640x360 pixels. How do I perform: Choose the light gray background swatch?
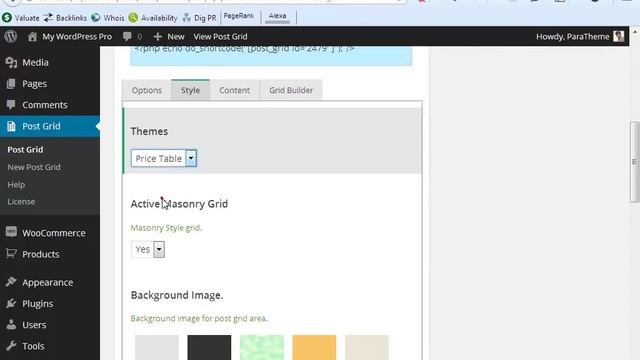pos(157,347)
